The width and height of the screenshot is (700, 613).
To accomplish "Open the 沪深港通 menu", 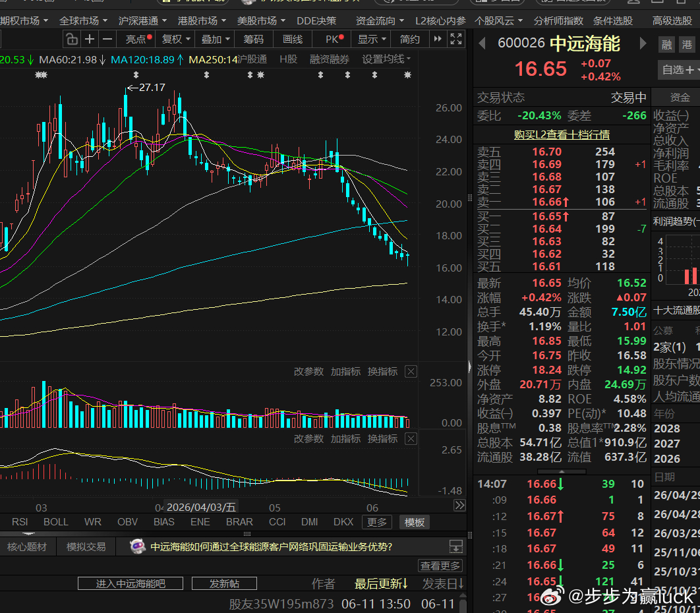I will point(142,21).
